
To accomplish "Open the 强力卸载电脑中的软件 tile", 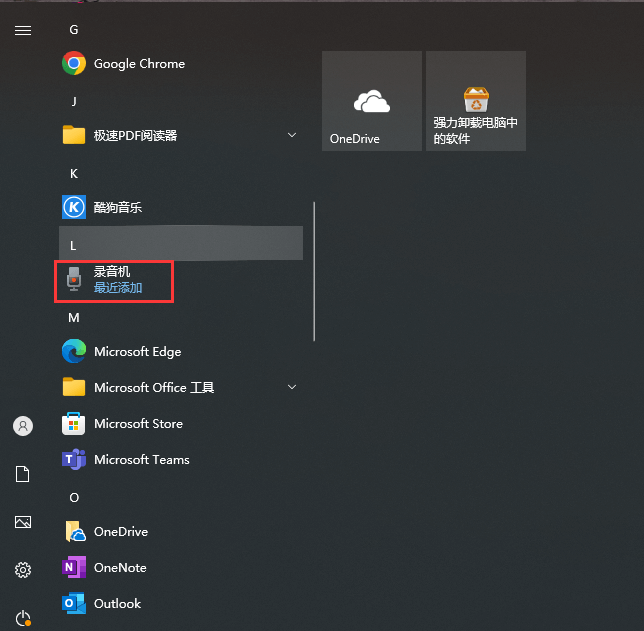I will (x=475, y=101).
